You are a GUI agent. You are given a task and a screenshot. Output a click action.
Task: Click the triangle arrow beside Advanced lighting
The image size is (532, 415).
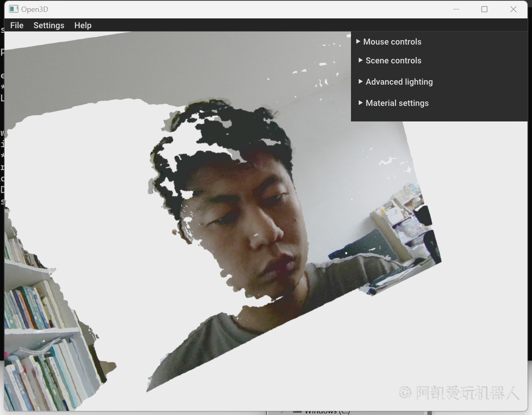[360, 82]
